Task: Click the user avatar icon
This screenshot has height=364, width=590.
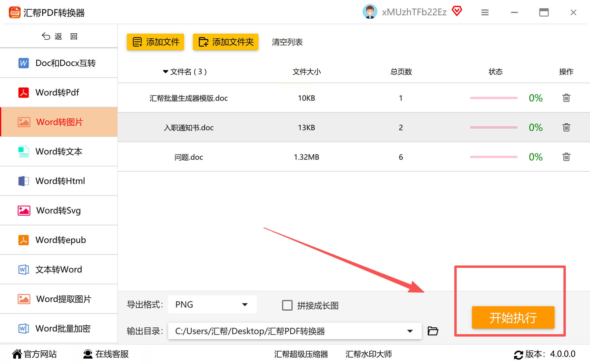Action: pos(370,12)
